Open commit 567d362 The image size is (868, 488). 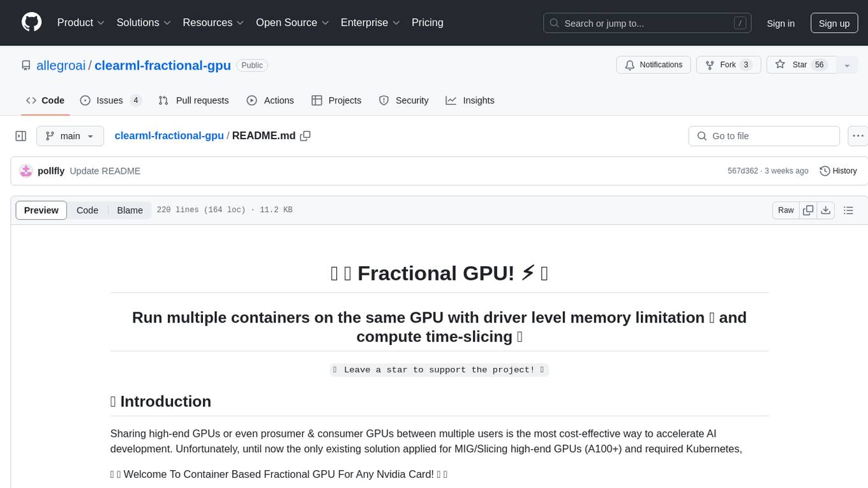743,171
